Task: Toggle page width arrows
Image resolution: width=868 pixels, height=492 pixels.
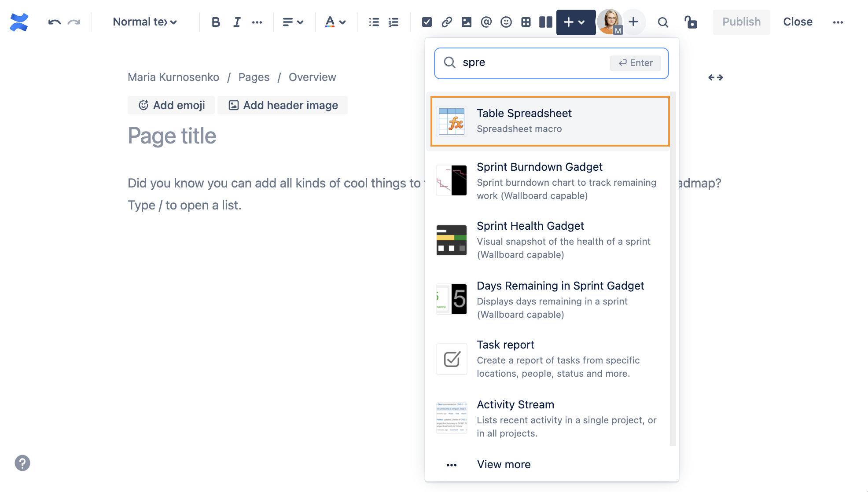Action: point(715,77)
